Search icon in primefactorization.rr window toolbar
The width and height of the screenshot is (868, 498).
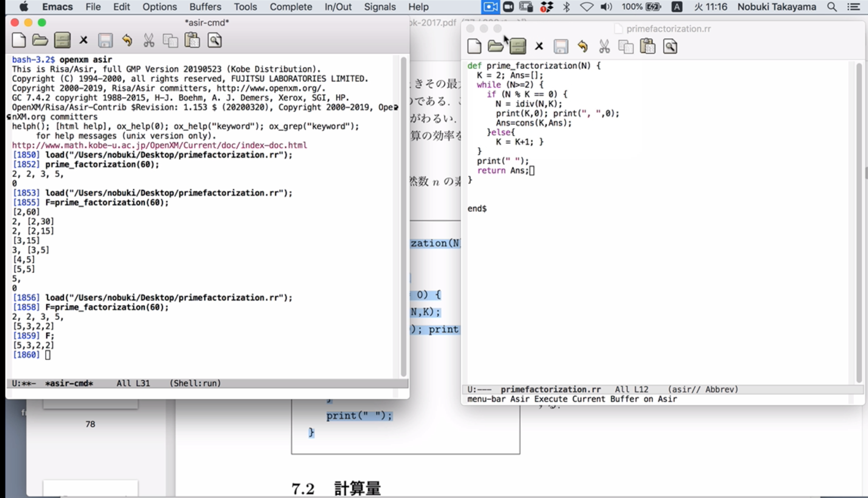coord(670,46)
